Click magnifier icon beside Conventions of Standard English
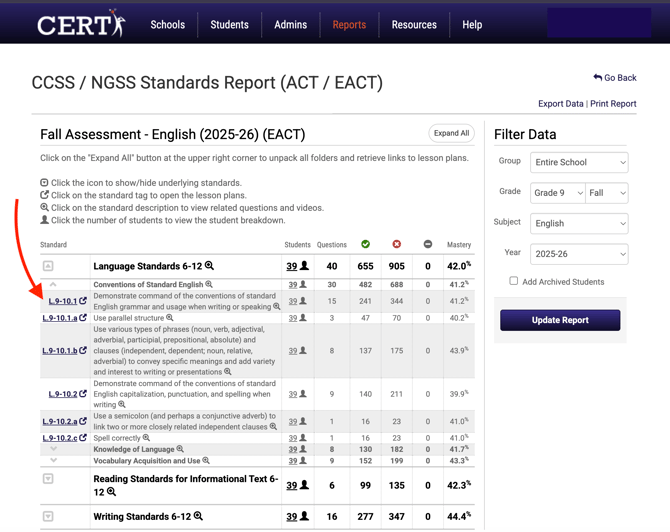 click(209, 284)
